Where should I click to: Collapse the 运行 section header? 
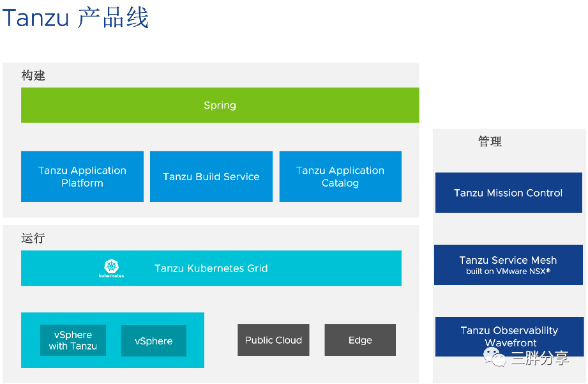(x=33, y=238)
